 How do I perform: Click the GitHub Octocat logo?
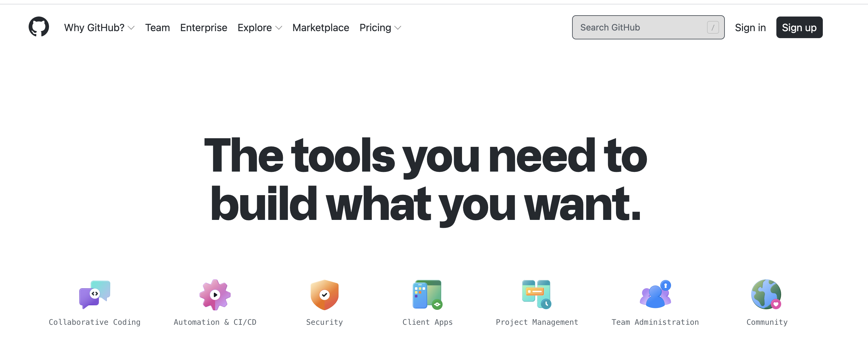coord(39,27)
